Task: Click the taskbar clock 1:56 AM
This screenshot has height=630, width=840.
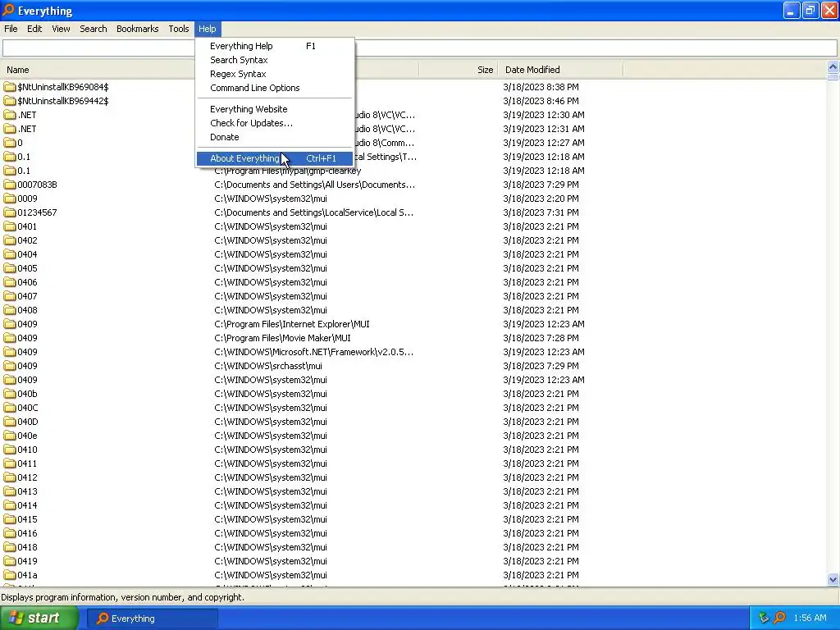Action: point(810,619)
